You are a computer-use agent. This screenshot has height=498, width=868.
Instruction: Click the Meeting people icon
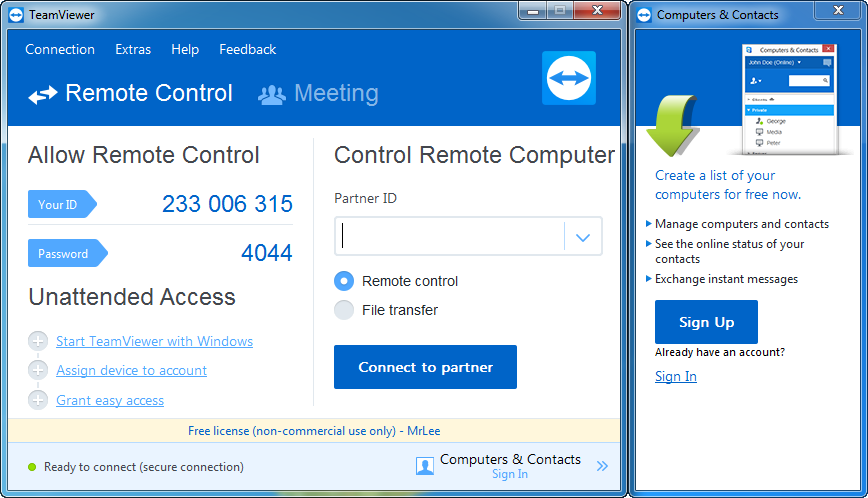272,95
